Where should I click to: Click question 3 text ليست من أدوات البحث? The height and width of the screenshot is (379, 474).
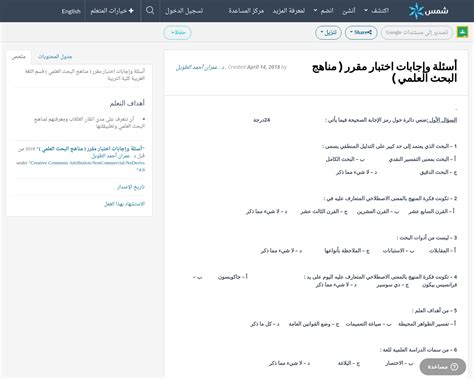[x=426, y=238]
